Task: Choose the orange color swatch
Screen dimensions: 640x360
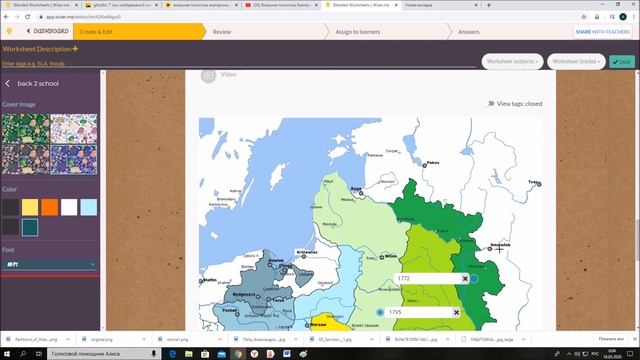Action: [x=49, y=207]
